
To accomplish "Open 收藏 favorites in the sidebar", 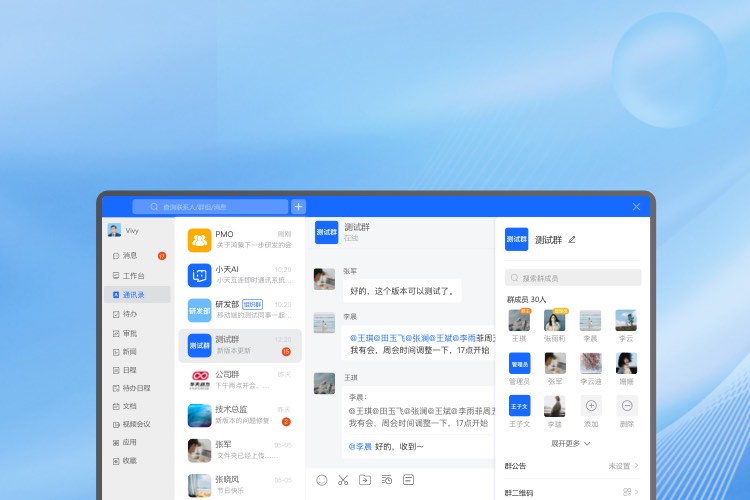I will point(137,461).
